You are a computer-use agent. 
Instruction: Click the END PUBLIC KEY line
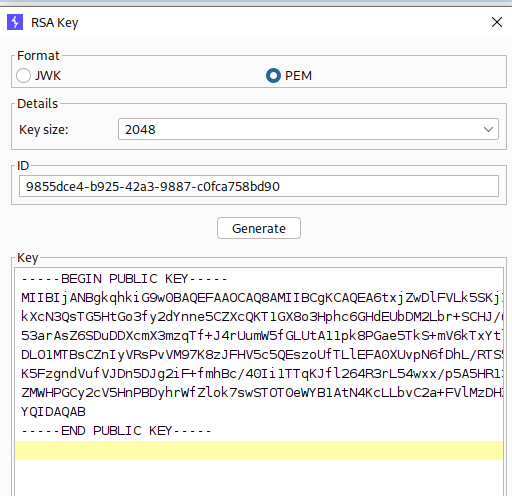coord(116,431)
